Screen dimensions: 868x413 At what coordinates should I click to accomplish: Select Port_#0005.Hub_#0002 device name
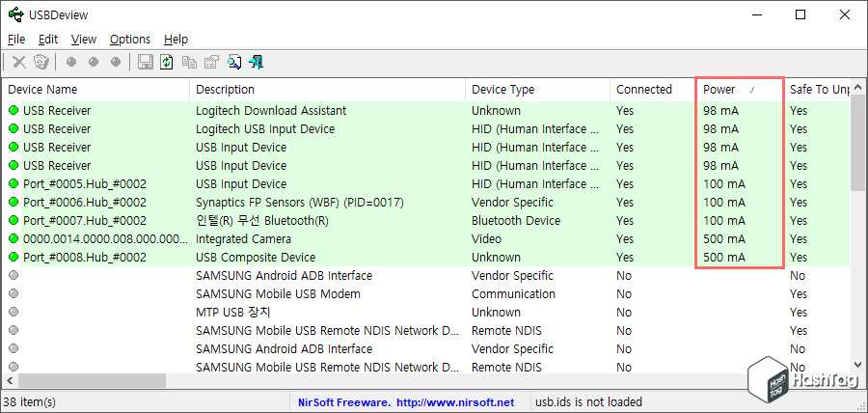85,183
